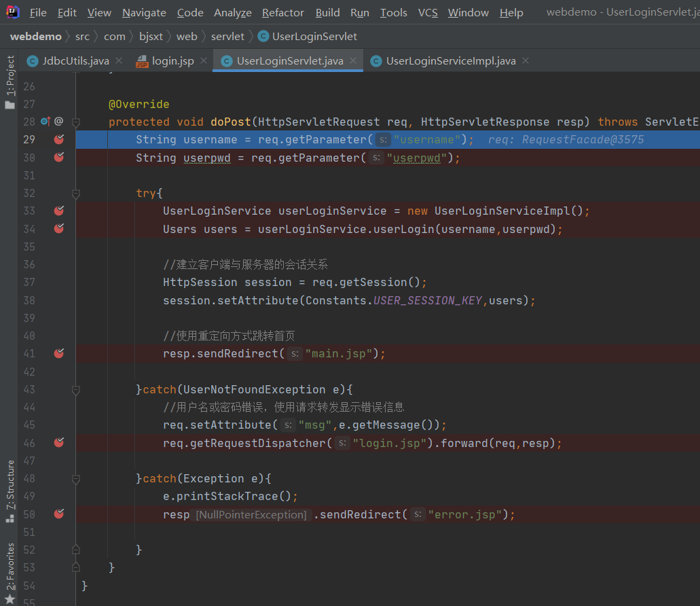This screenshot has width=700, height=606.
Task: Open the Navigate menu
Action: tap(144, 12)
